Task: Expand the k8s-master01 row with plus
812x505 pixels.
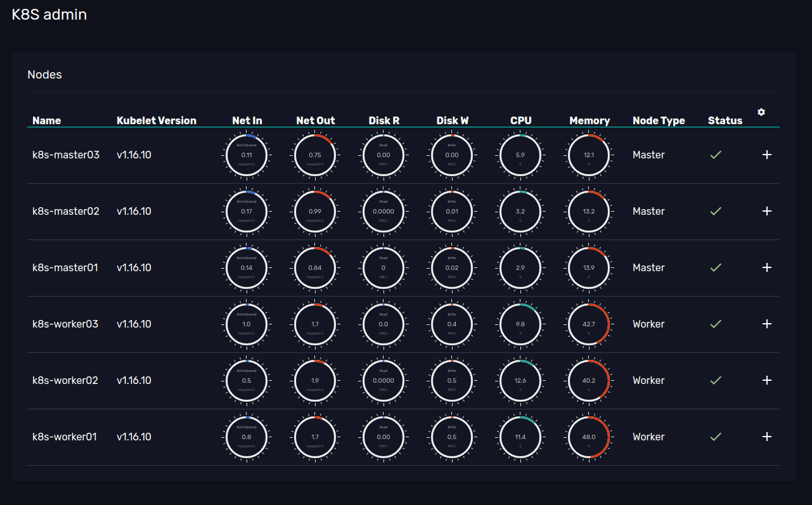Action: coord(767,267)
